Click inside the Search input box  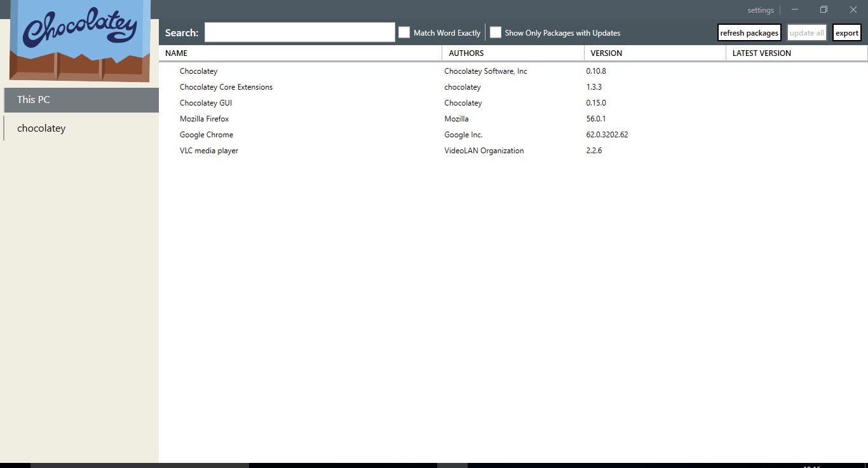tap(299, 32)
